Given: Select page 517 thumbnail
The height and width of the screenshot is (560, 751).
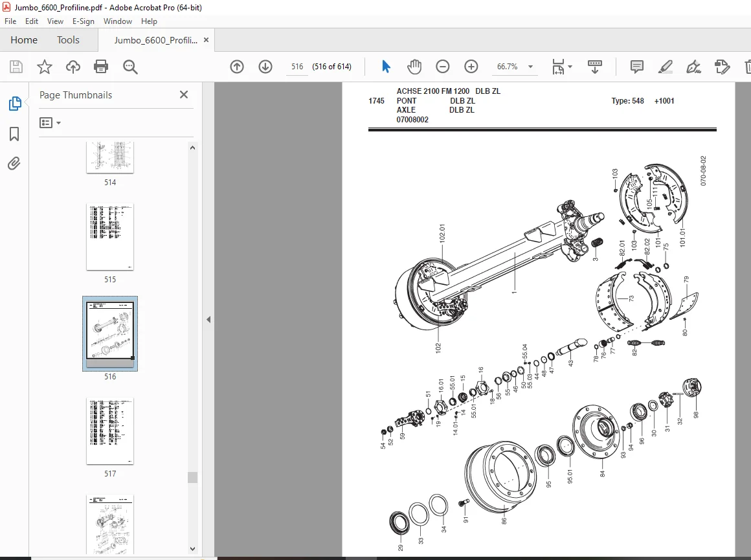Looking at the screenshot, I should (110, 431).
